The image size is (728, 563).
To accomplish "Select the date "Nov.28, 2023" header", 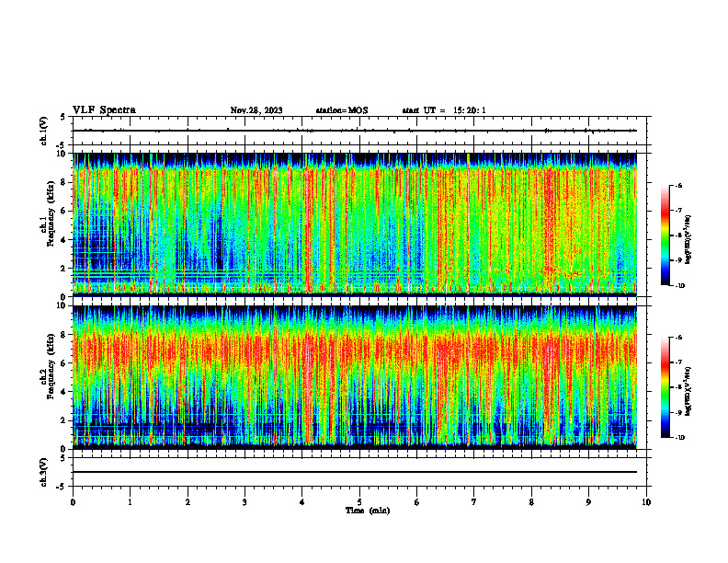I will coord(256,110).
